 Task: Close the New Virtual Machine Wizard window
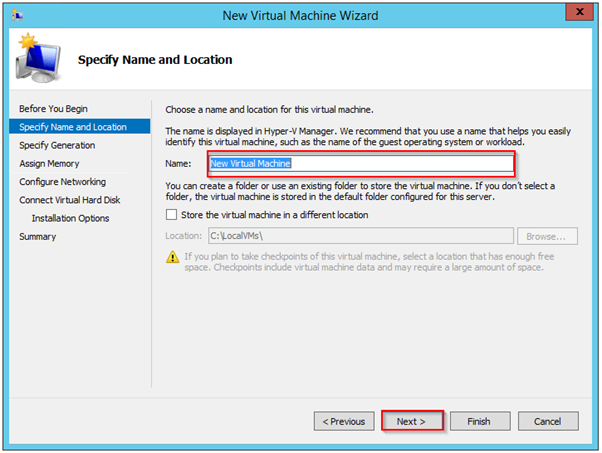(x=576, y=15)
